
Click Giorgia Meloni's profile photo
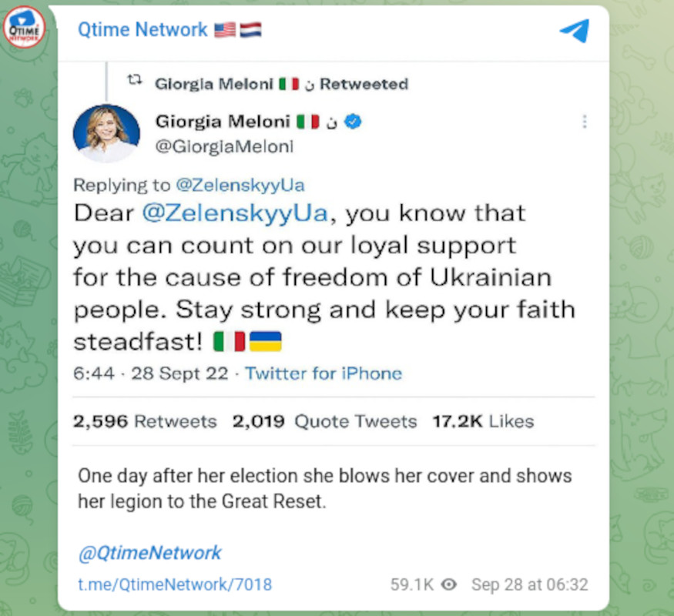pos(106,132)
